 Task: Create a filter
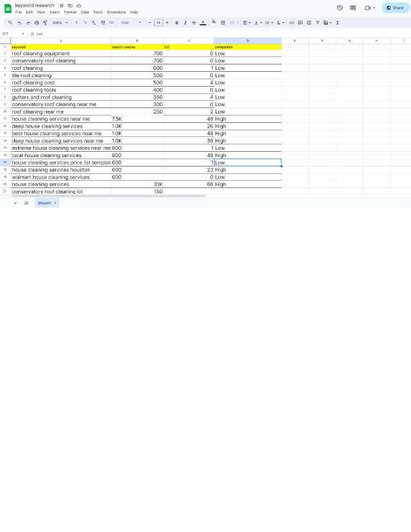[x=318, y=23]
